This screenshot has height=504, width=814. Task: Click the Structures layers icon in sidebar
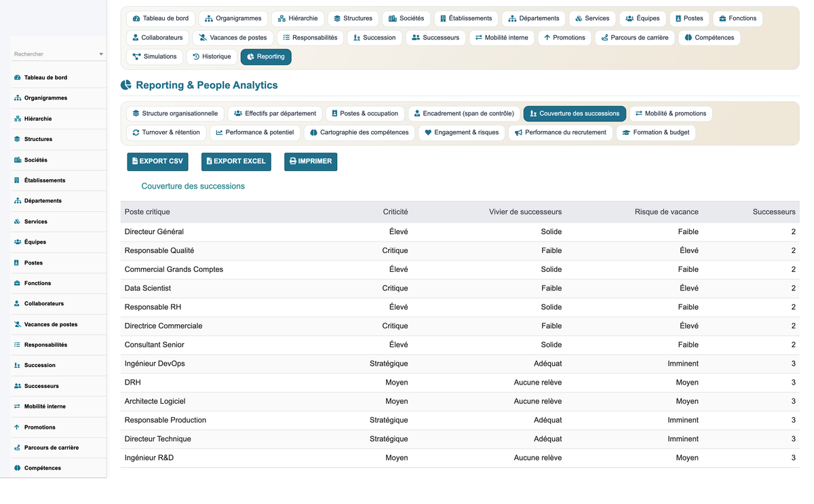tap(17, 139)
